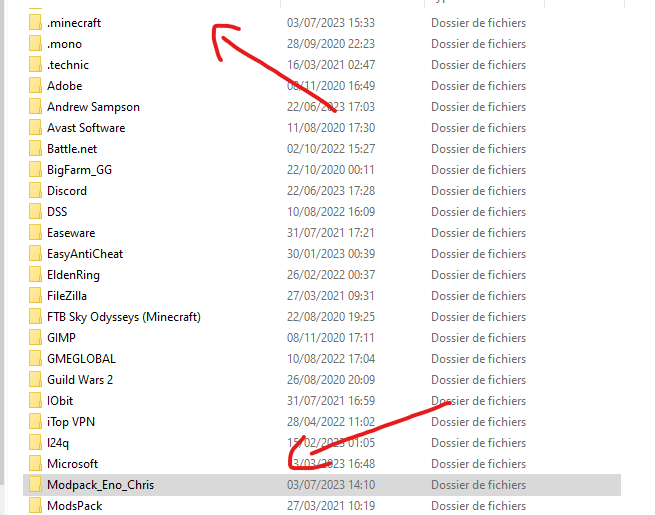Click the GIMP folder icon
This screenshot has height=515, width=655.
[x=36, y=337]
